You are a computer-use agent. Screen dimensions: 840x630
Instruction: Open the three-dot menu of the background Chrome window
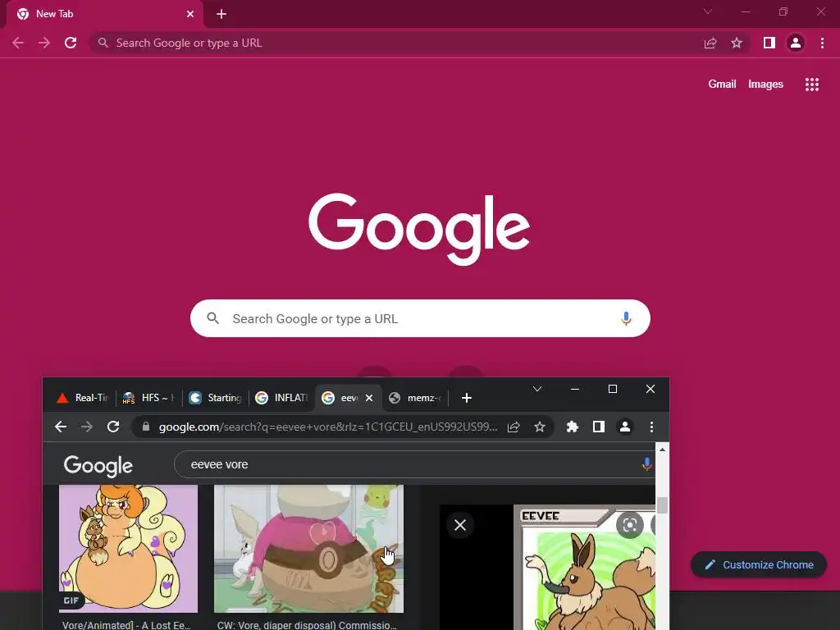coord(822,43)
